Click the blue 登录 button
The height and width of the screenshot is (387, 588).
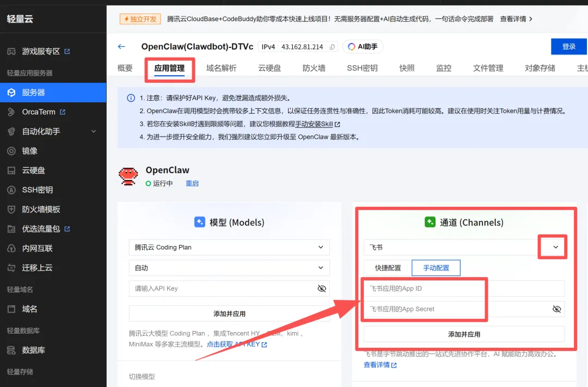pyautogui.click(x=568, y=46)
